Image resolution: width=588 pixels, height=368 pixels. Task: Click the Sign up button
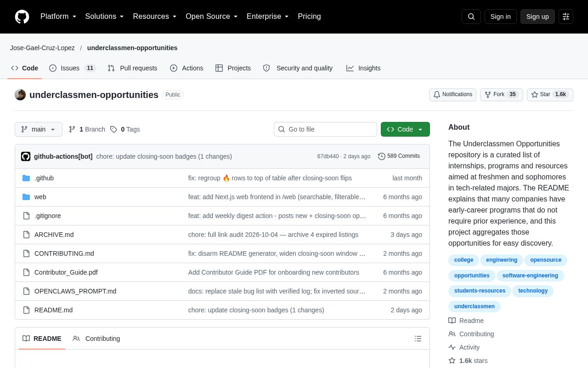(x=537, y=17)
